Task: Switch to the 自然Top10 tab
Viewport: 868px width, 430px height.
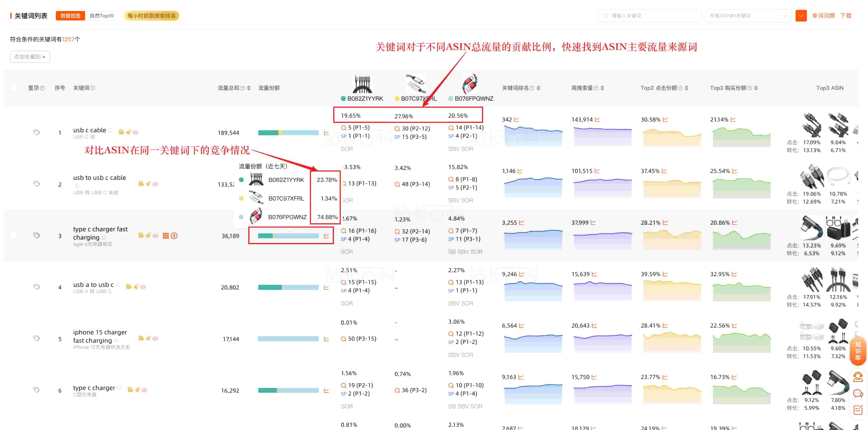Action: pyautogui.click(x=101, y=16)
